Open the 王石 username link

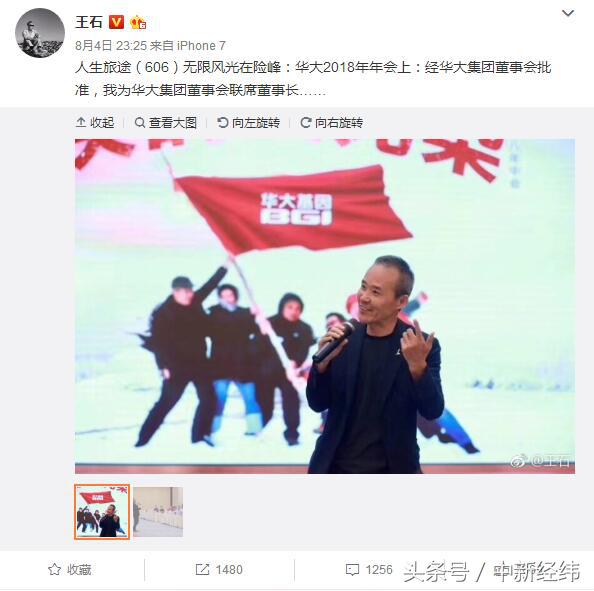tap(89, 22)
